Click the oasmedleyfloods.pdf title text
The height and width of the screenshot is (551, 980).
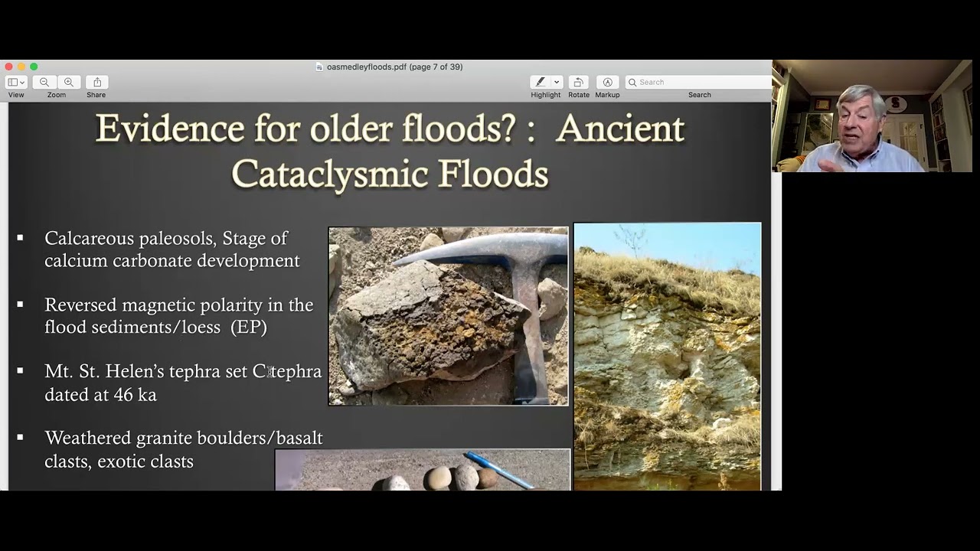tap(394, 67)
